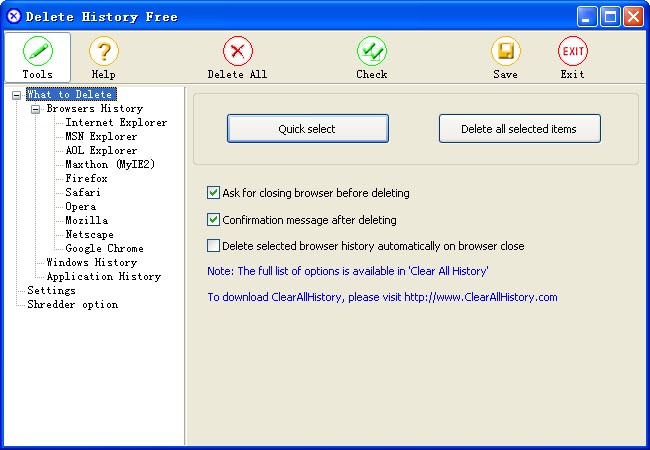Select Shredder option in the tree

coord(72,305)
